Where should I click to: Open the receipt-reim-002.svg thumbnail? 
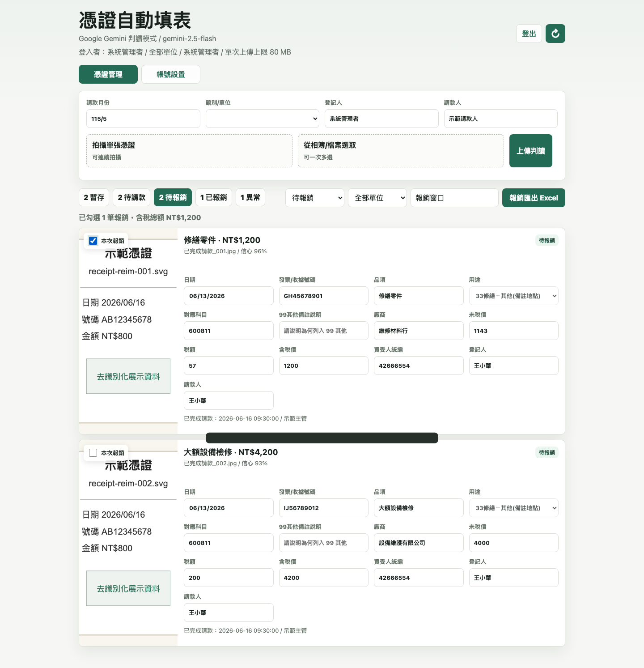coord(128,543)
